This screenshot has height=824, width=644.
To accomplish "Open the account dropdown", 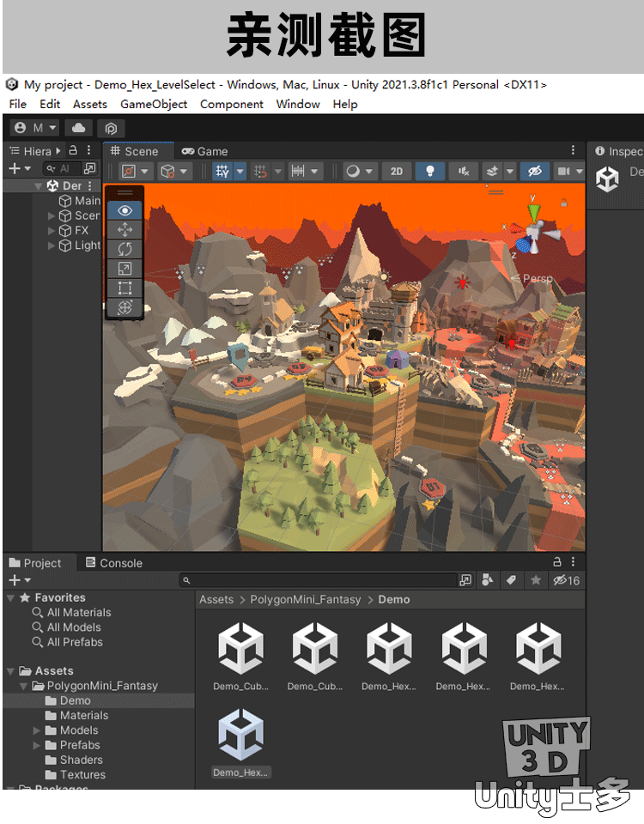I will (x=35, y=128).
